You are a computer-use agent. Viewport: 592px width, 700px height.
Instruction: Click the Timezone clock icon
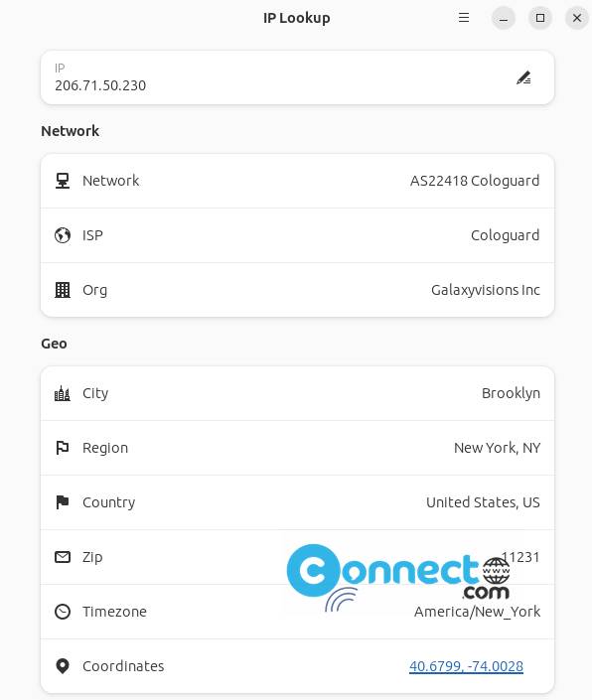(x=63, y=612)
